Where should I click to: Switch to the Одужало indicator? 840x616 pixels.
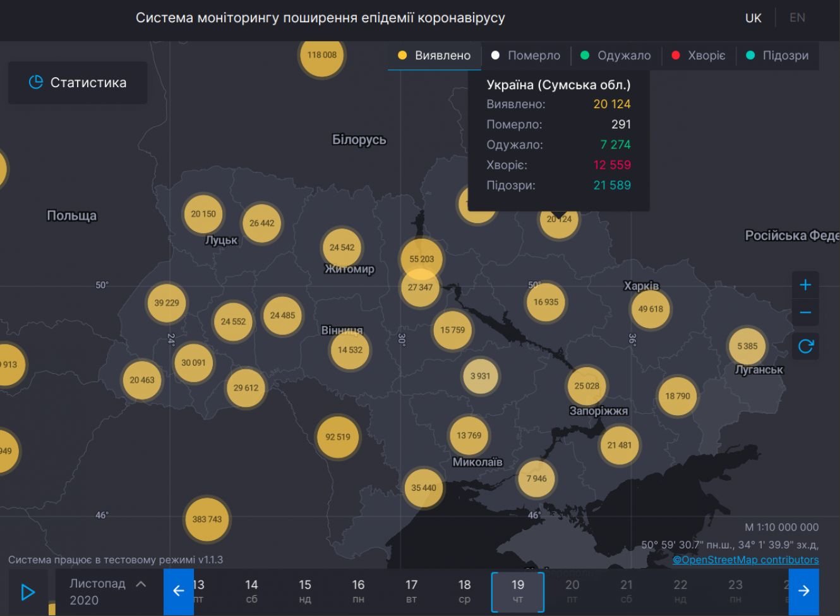coord(616,56)
